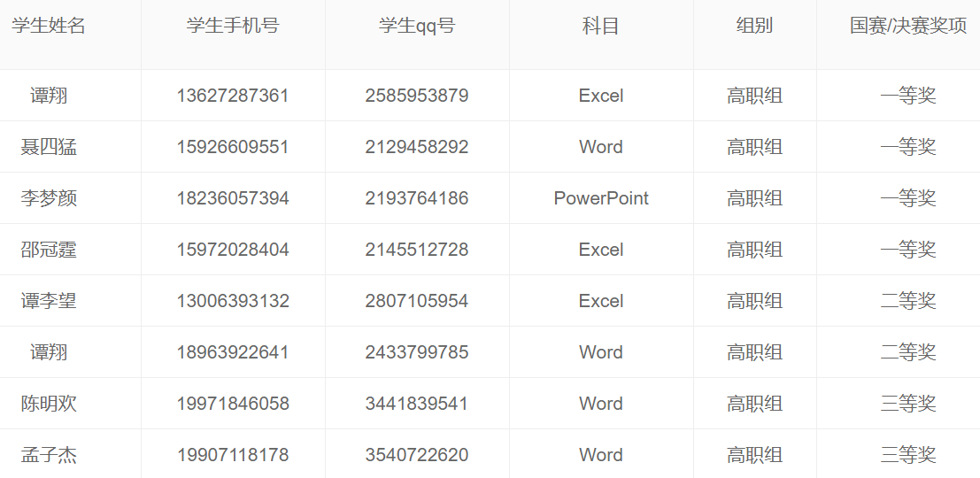Image resolution: width=980 pixels, height=478 pixels.
Task: Click QQ number 3540722620
Action: (417, 454)
